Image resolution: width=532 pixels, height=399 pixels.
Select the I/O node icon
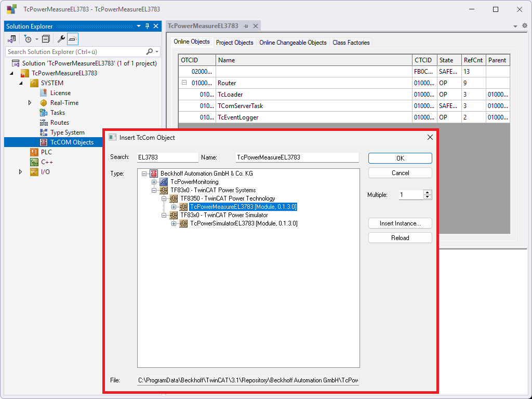[x=34, y=171]
